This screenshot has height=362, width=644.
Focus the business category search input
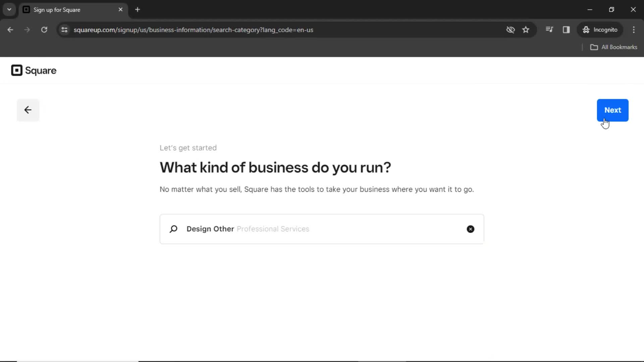click(322, 229)
